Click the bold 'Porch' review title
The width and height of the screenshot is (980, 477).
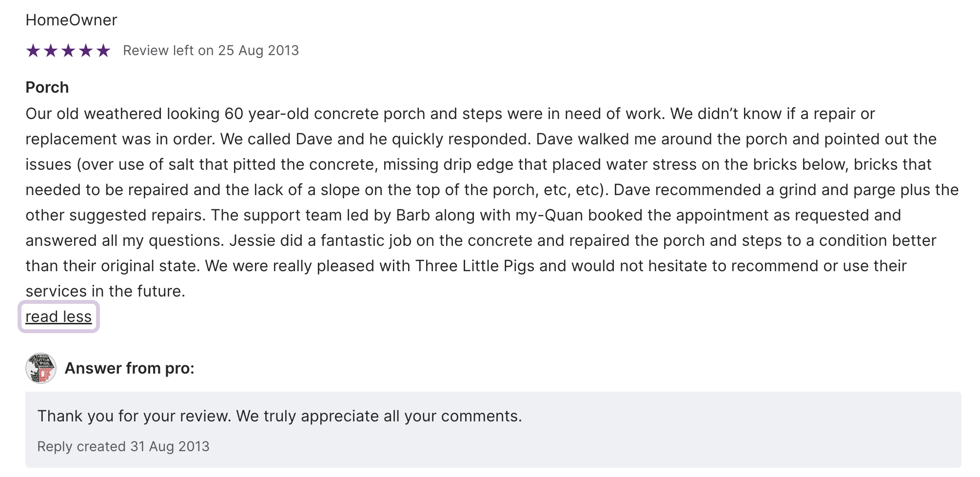point(47,87)
